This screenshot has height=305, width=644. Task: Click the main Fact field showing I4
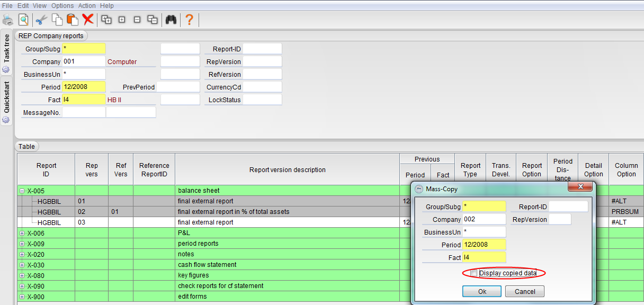84,100
